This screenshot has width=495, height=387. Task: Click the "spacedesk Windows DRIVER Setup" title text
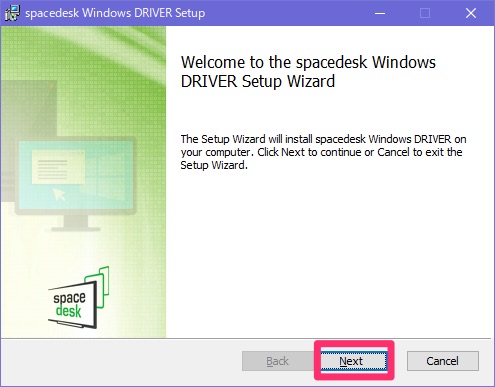tap(115, 13)
